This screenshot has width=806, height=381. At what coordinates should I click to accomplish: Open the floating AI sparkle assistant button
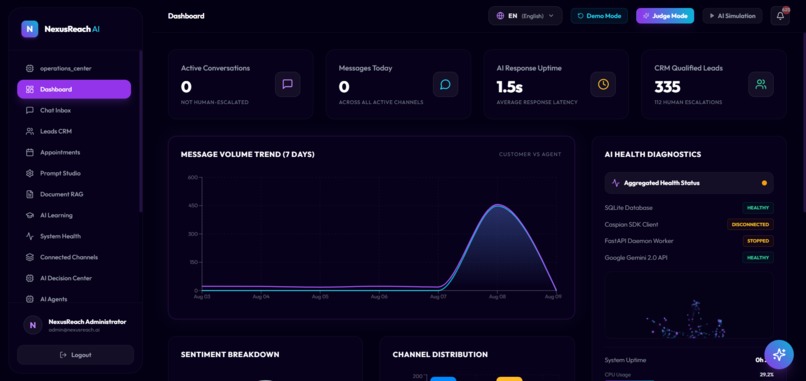pos(779,355)
